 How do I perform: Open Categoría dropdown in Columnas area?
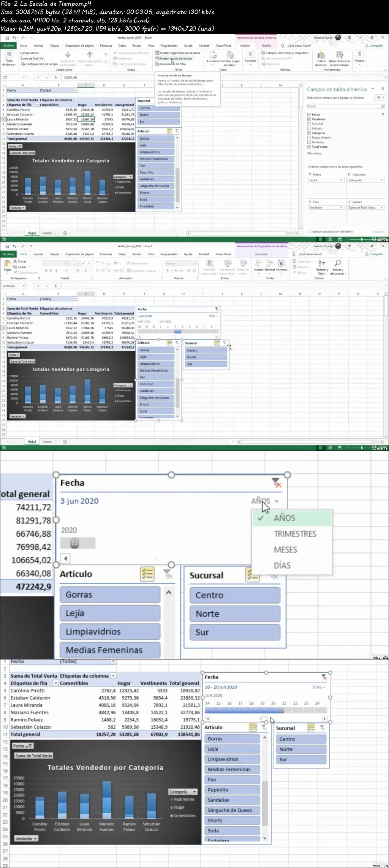[382, 180]
